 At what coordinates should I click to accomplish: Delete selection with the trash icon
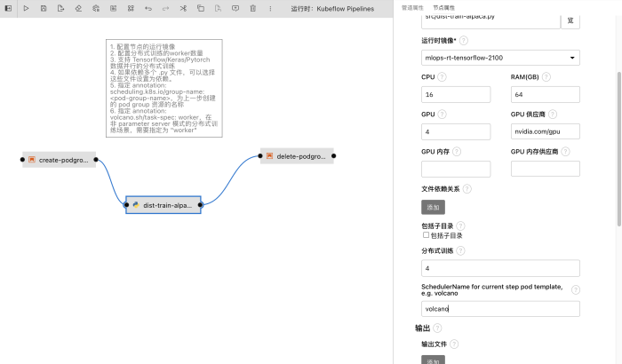252,8
